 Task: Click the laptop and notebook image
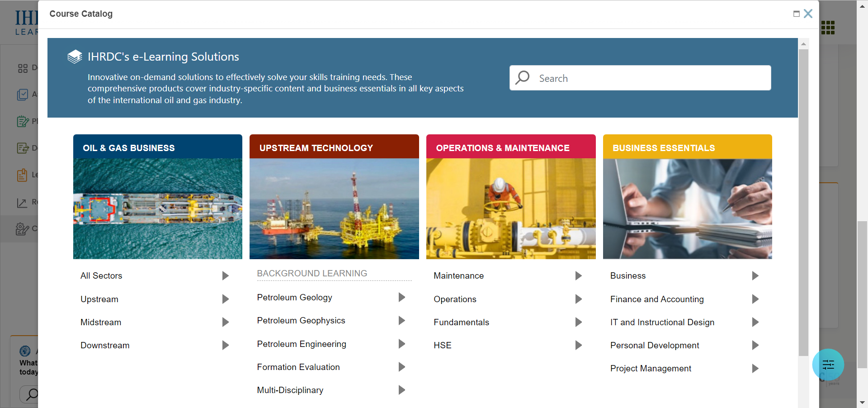(687, 209)
